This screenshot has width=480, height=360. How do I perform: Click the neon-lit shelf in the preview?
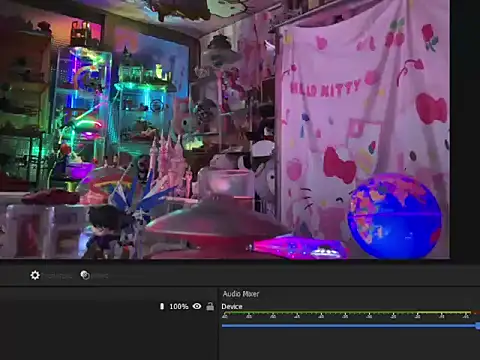pos(82,100)
